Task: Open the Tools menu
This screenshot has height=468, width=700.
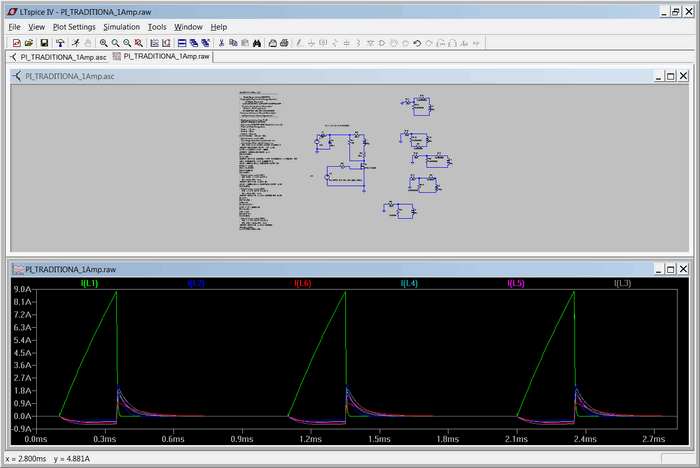Action: tap(157, 27)
